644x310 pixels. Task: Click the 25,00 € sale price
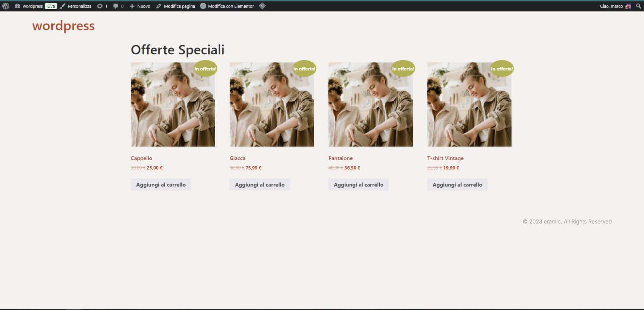(155, 168)
